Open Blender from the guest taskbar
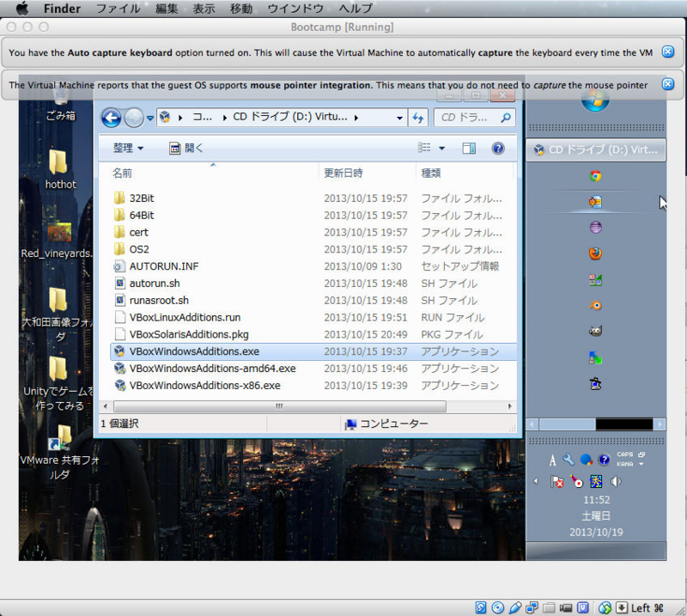This screenshot has width=687, height=616. (595, 305)
